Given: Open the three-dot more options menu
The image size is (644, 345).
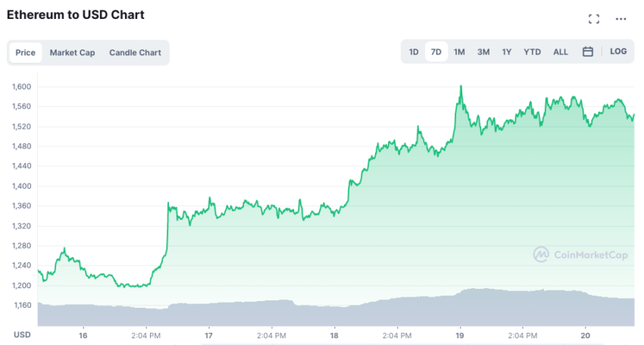Looking at the screenshot, I should point(621,19).
